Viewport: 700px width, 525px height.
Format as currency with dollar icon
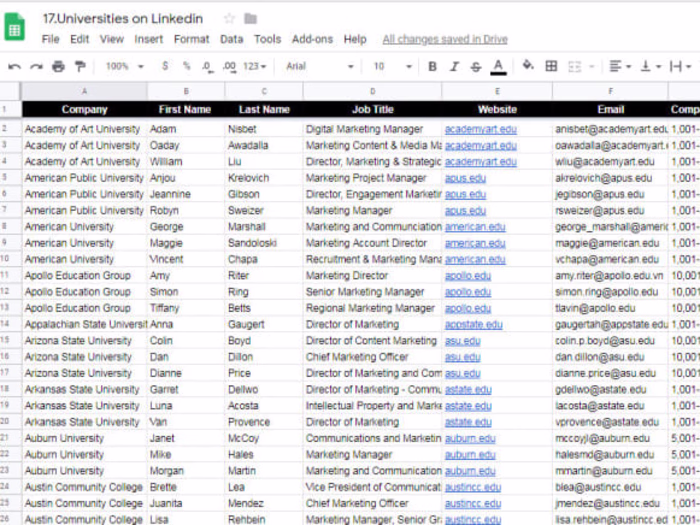pyautogui.click(x=165, y=66)
